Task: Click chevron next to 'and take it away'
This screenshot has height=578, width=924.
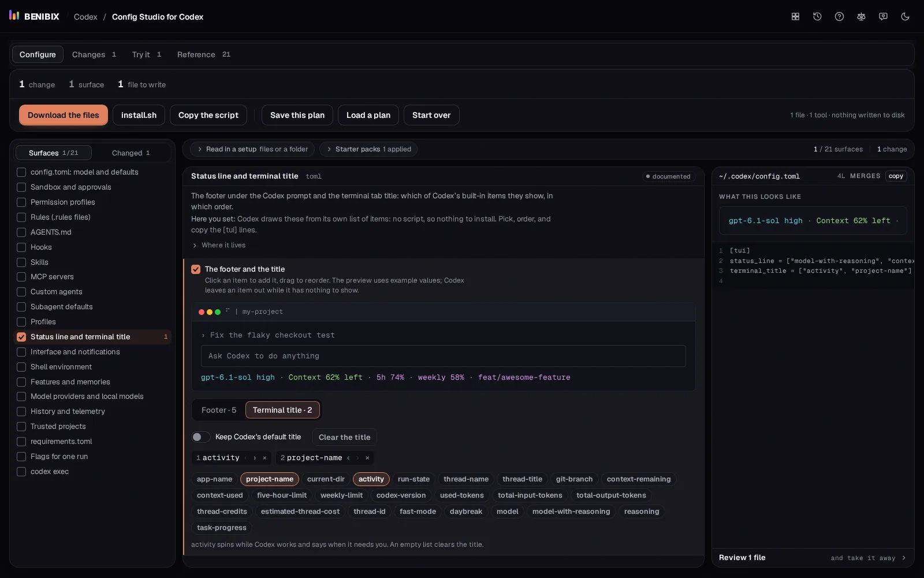Action: tap(904, 558)
